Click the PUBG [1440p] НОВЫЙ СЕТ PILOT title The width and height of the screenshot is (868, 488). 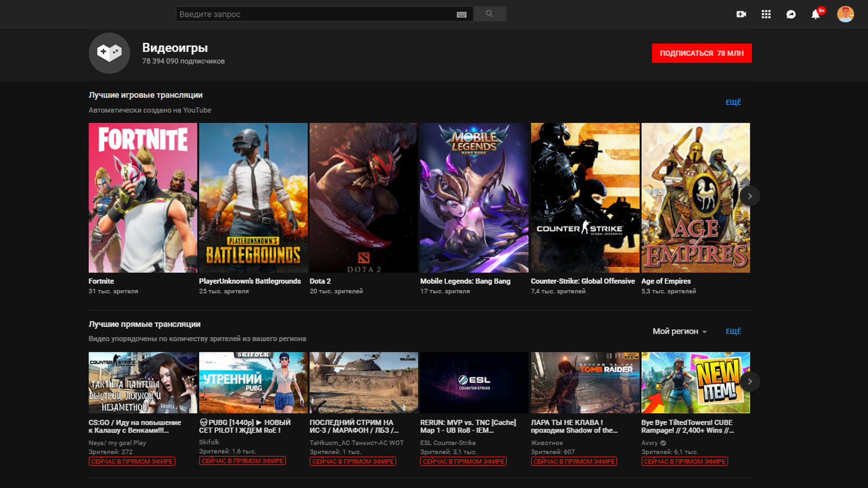(245, 427)
